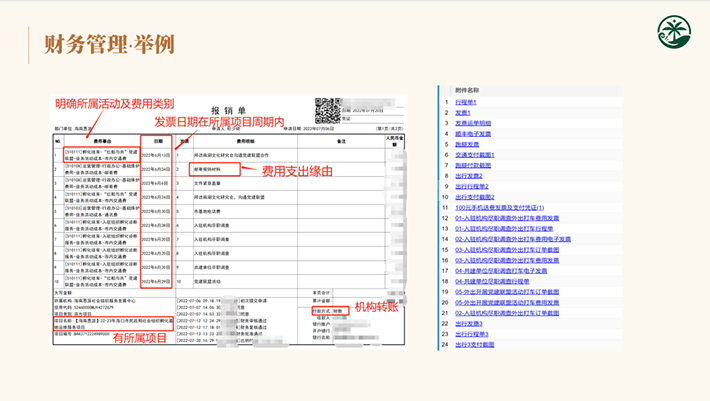Screen dimensions: 710x401
Task: Click the 报销单 form title
Action: pyautogui.click(x=229, y=110)
